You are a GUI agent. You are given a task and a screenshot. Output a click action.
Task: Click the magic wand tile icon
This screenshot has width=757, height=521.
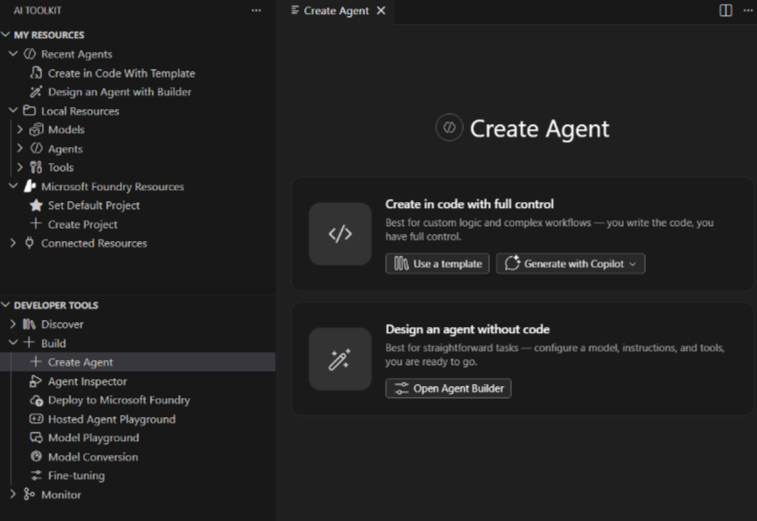(x=340, y=359)
